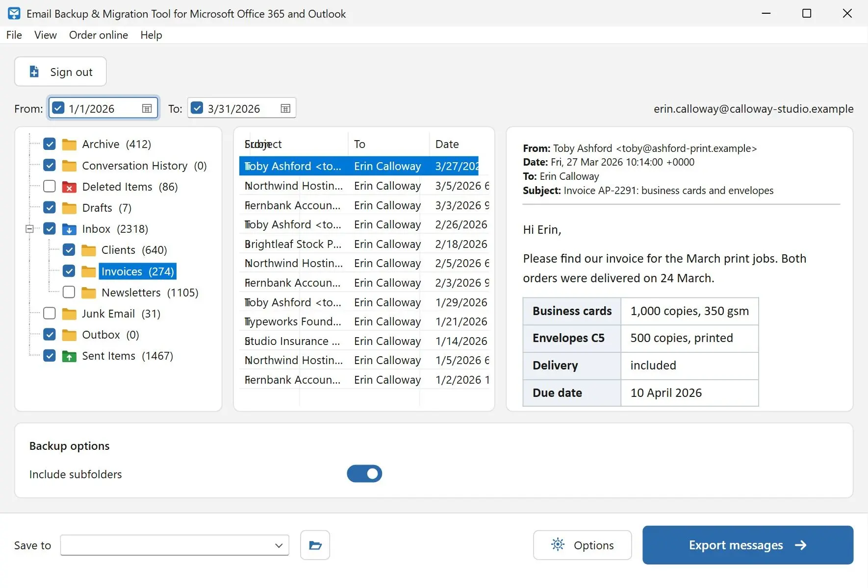Uncheck the Archive folder checkbox
The height and width of the screenshot is (588, 868).
coord(50,144)
